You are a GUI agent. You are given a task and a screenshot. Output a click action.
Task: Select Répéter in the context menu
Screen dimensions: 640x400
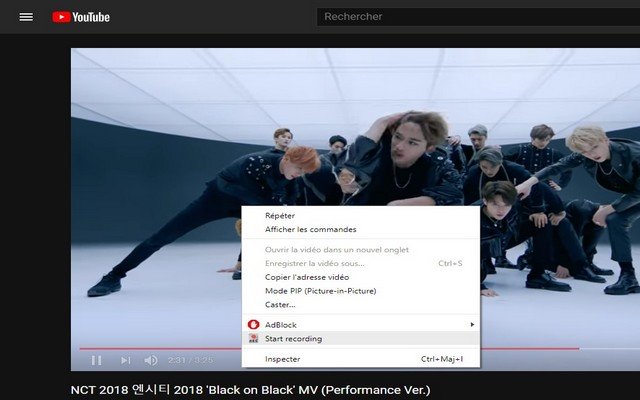(x=361, y=216)
